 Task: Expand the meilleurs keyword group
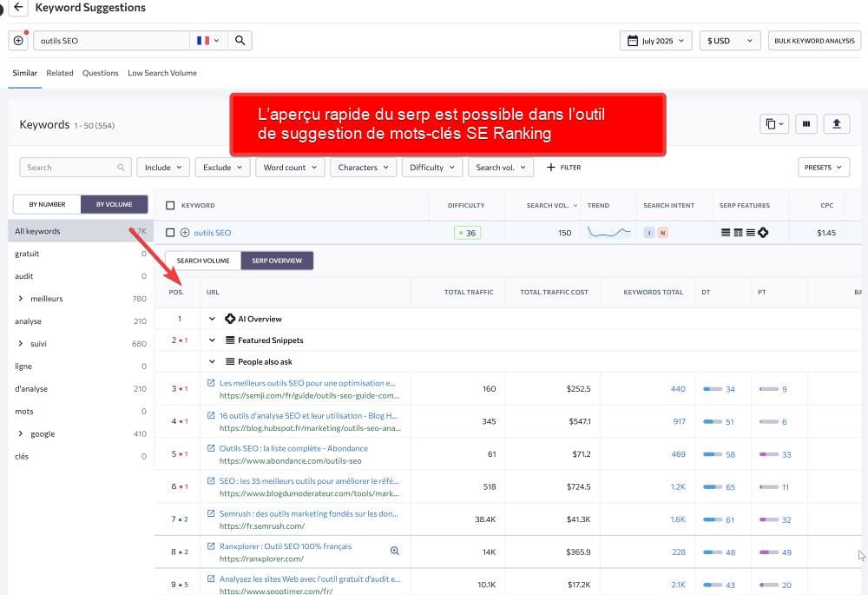[21, 299]
